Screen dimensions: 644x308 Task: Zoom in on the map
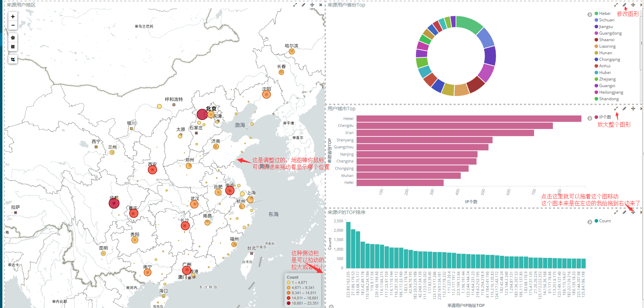(x=13, y=17)
